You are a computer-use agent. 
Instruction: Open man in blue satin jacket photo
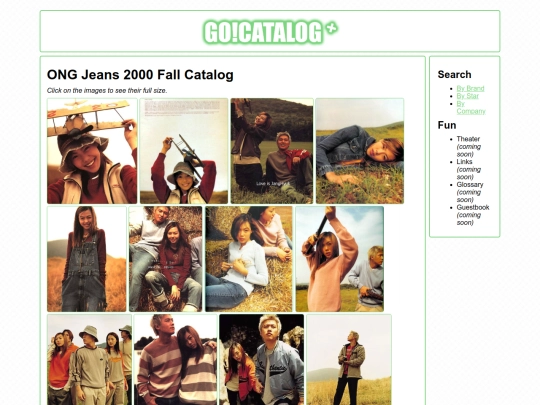(262, 360)
